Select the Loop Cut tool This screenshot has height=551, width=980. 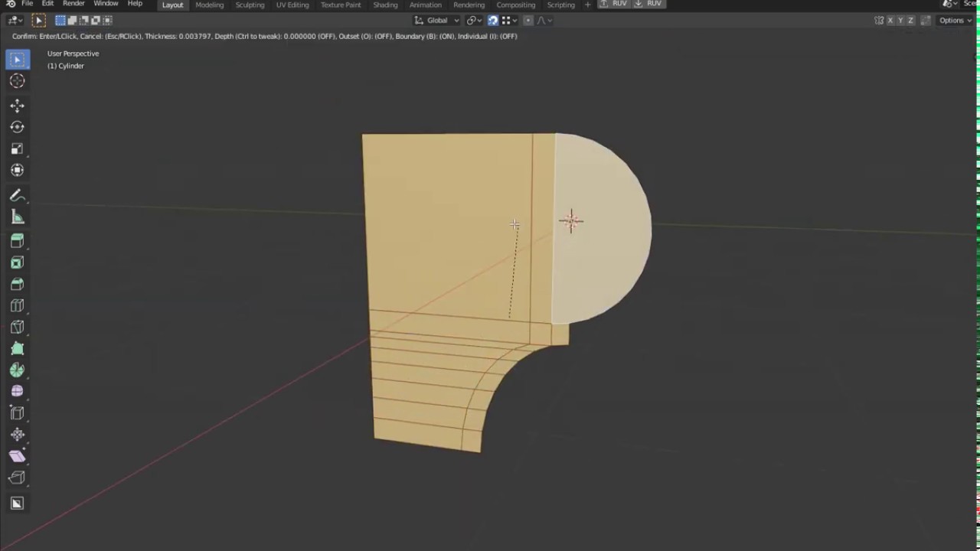tap(17, 306)
